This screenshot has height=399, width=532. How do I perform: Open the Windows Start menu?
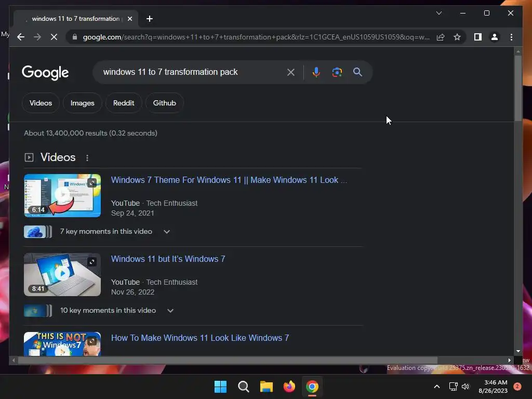220,387
